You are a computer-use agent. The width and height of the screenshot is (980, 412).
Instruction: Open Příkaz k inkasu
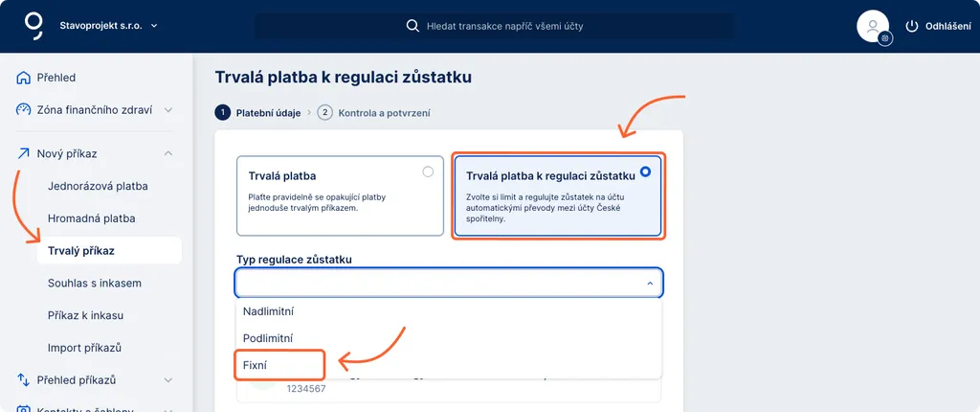pyautogui.click(x=85, y=315)
